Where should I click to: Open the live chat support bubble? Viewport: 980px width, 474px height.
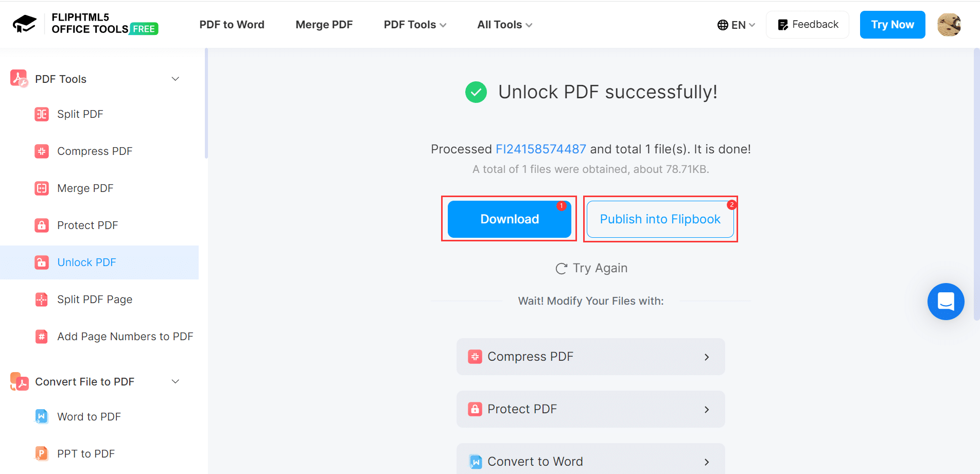pos(946,302)
